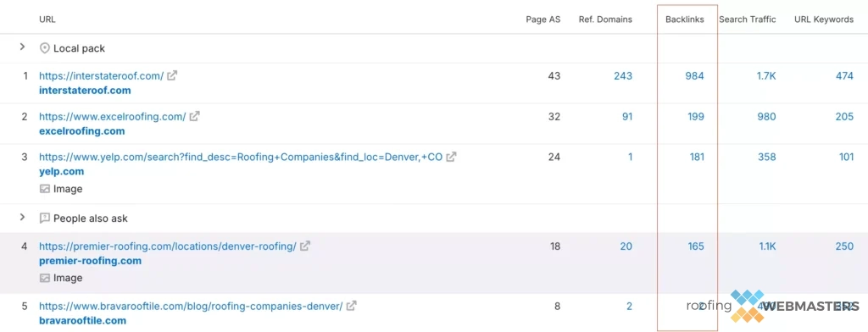This screenshot has width=868, height=332.
Task: Open external link icon for bravarooftile.com URL
Action: click(352, 306)
